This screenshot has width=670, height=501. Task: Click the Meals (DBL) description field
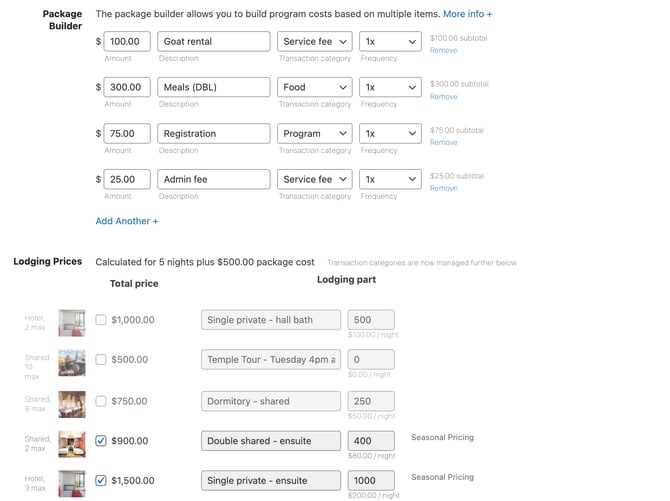(214, 87)
